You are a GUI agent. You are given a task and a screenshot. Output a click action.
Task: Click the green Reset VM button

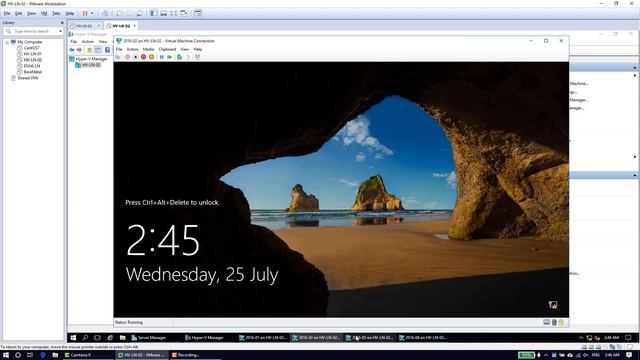tap(169, 57)
